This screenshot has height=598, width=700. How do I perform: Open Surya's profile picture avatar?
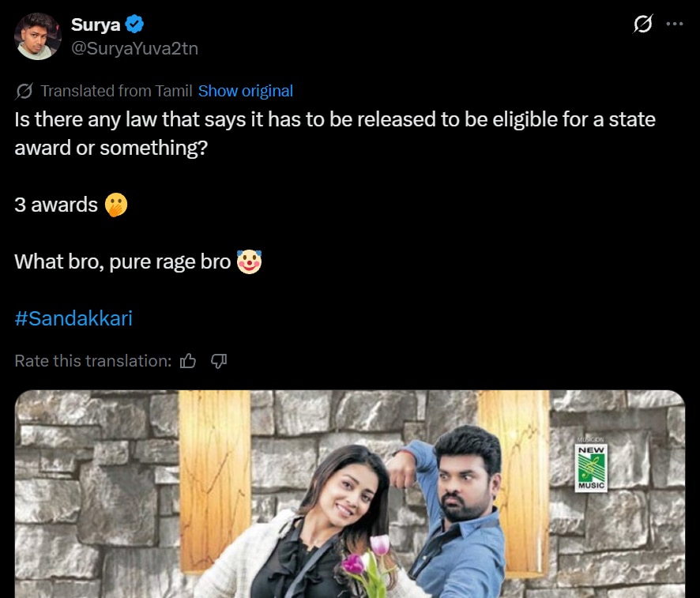[x=38, y=36]
